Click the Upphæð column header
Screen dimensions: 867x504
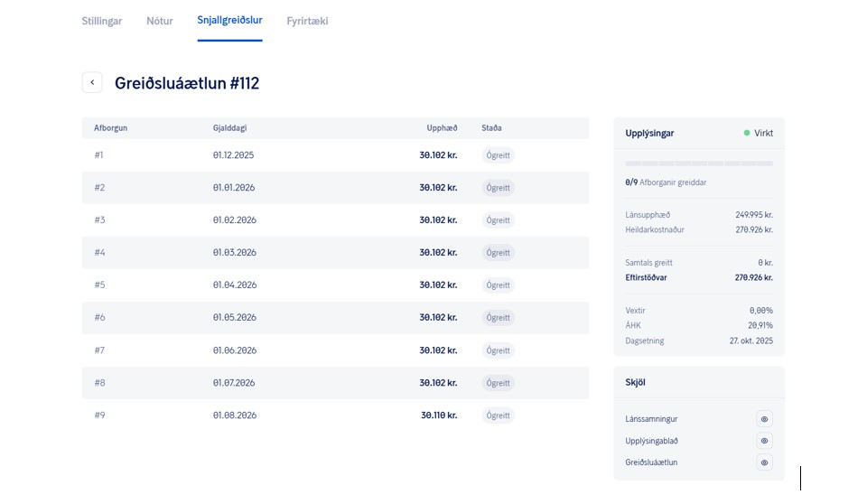[442, 128]
